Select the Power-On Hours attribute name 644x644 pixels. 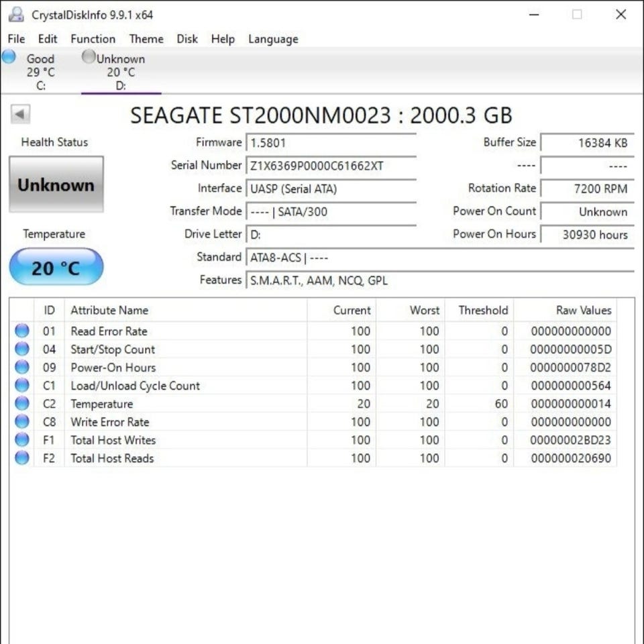(x=113, y=367)
